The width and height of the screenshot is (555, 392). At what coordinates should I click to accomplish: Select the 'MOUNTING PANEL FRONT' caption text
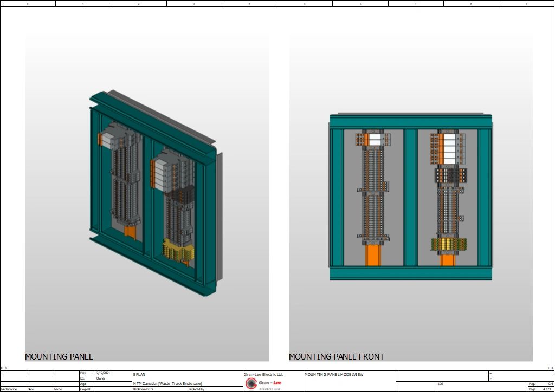click(336, 357)
